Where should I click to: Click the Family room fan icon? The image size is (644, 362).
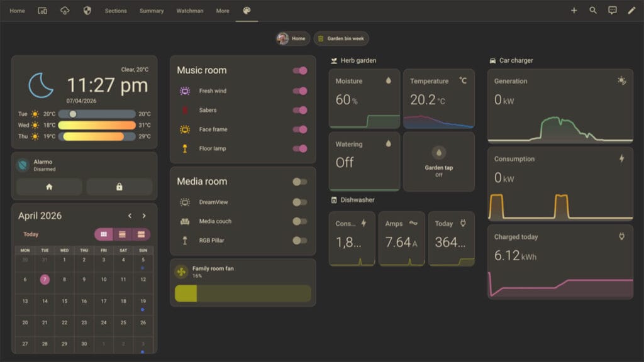pos(181,271)
